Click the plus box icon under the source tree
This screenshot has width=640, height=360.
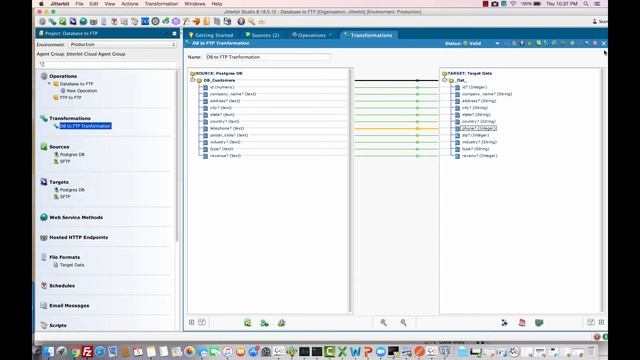(191, 322)
